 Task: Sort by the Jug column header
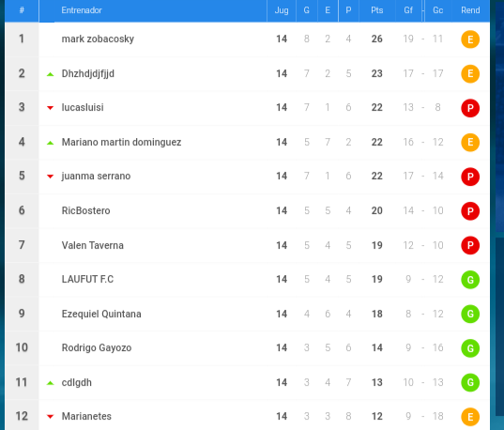(x=282, y=10)
